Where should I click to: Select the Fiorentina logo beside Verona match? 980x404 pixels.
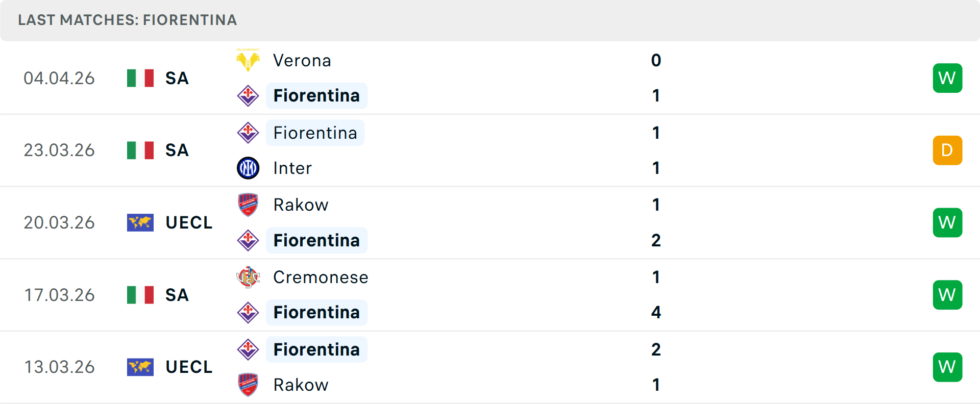249,95
